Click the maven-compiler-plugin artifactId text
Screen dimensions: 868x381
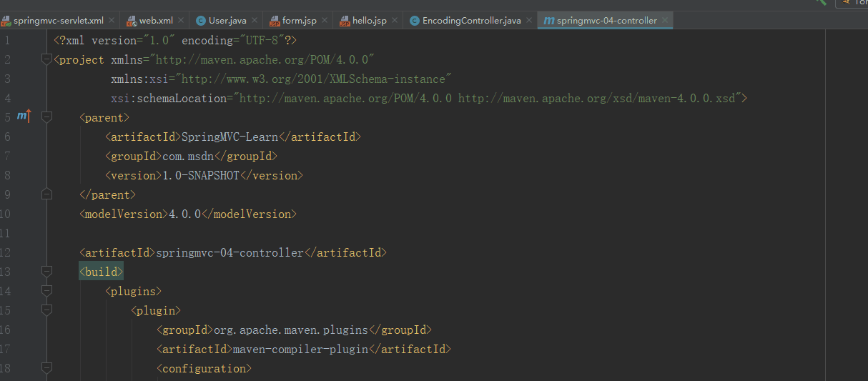point(300,349)
